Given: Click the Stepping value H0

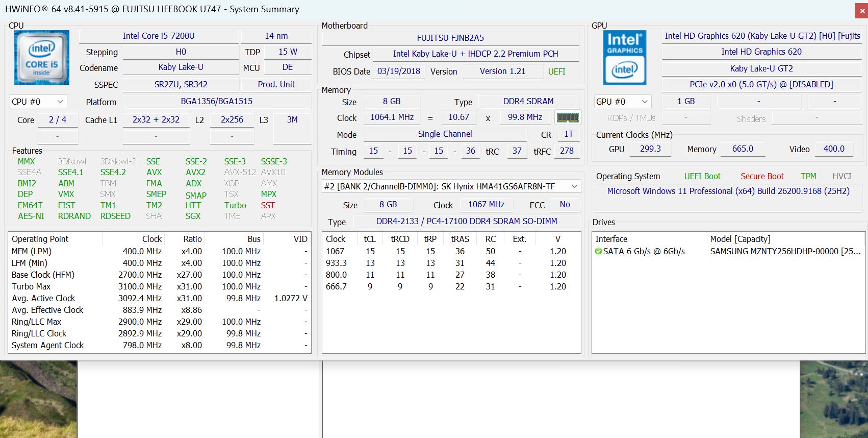Looking at the screenshot, I should (181, 52).
